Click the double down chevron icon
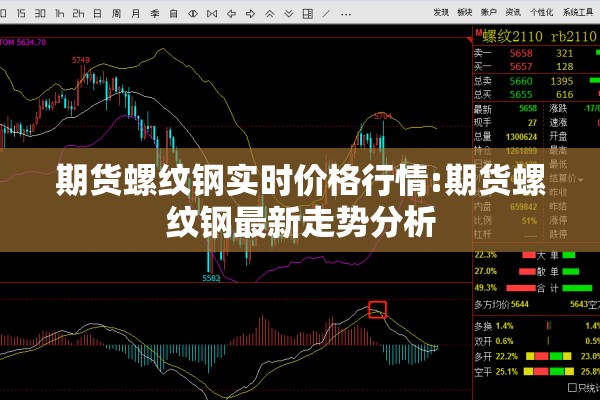600x400 pixels. (289, 14)
